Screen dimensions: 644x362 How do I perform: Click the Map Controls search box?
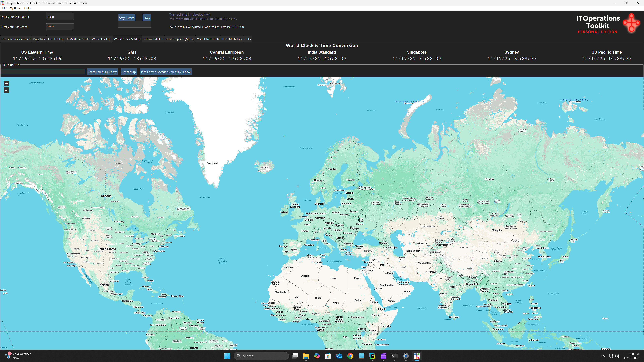(42, 72)
